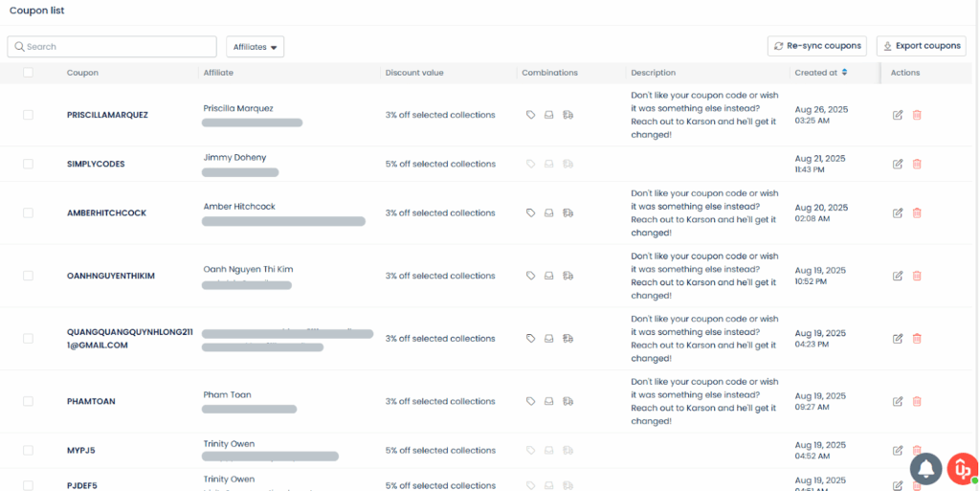Click affiliate name Priscilla Marquez
The image size is (980, 491).
(x=238, y=108)
